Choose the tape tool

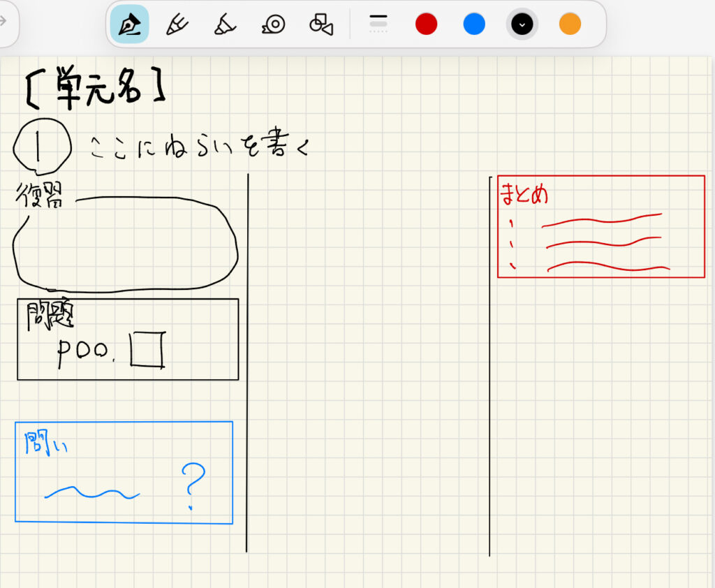pyautogui.click(x=273, y=24)
